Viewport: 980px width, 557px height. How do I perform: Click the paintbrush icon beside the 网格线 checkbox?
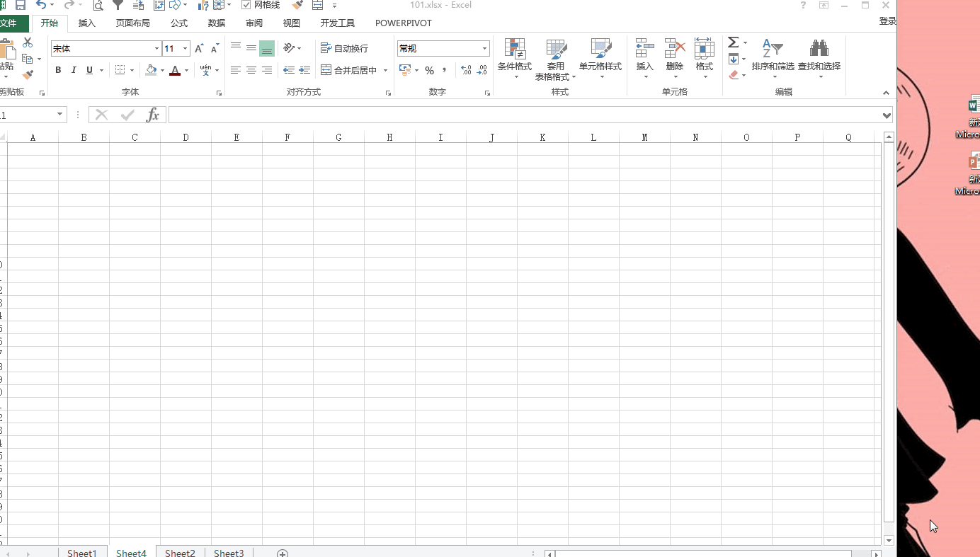tap(298, 5)
